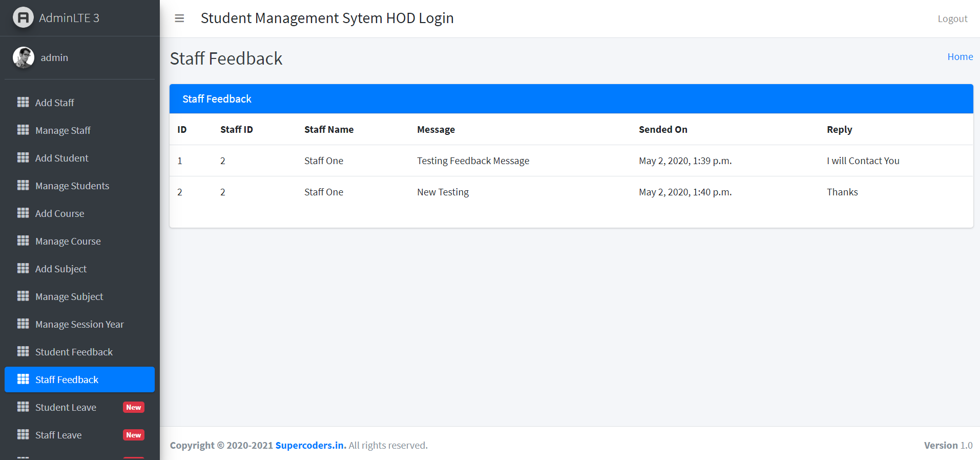The image size is (980, 460).
Task: Select 'Testing Feedback Message' cell
Action: [473, 161]
